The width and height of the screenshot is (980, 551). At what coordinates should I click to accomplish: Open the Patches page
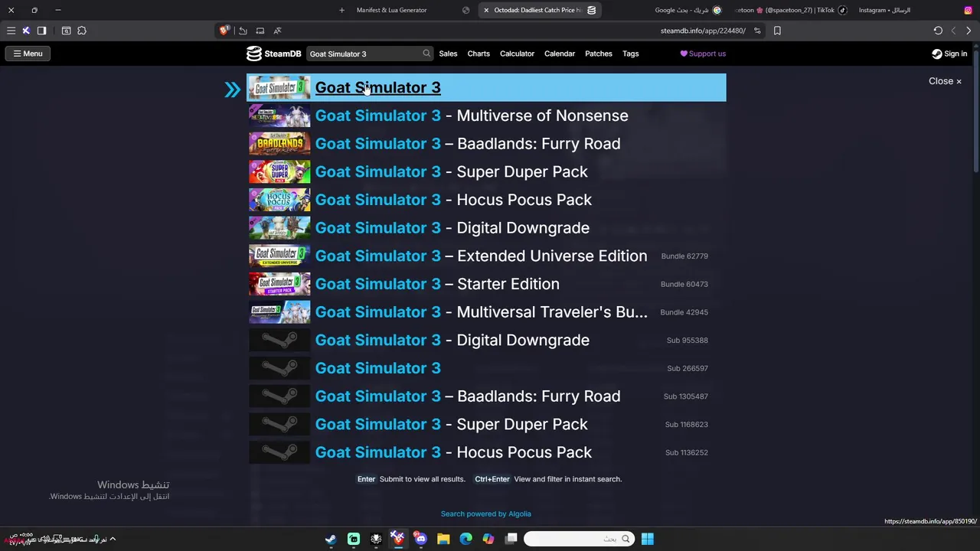[x=599, y=54]
